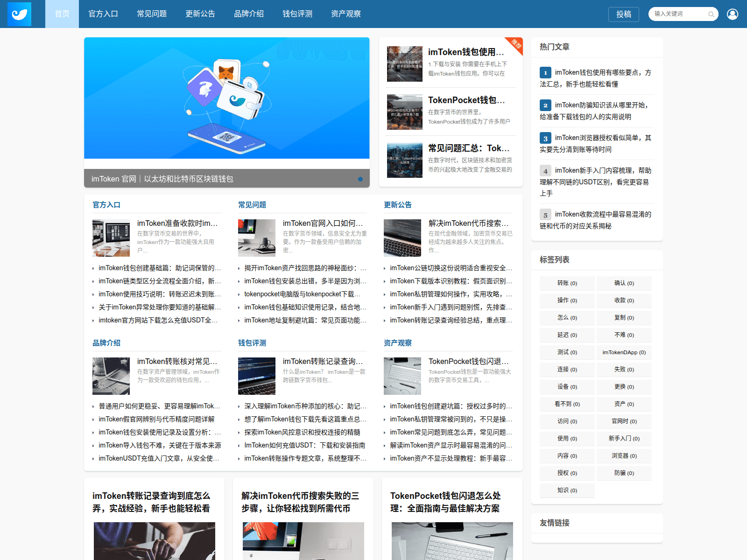This screenshot has width=747, height=560.
Task: Open imToken收款流程 hot article
Action: pyautogui.click(x=597, y=220)
